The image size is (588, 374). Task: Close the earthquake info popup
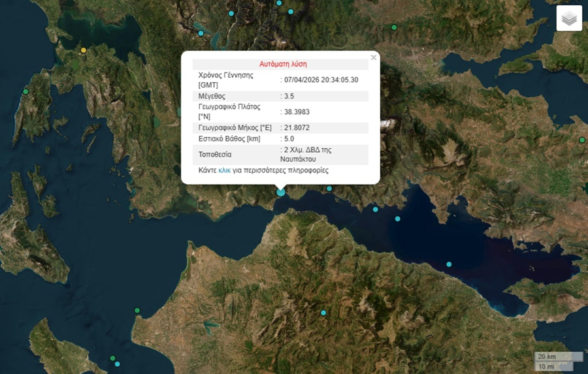click(x=374, y=57)
